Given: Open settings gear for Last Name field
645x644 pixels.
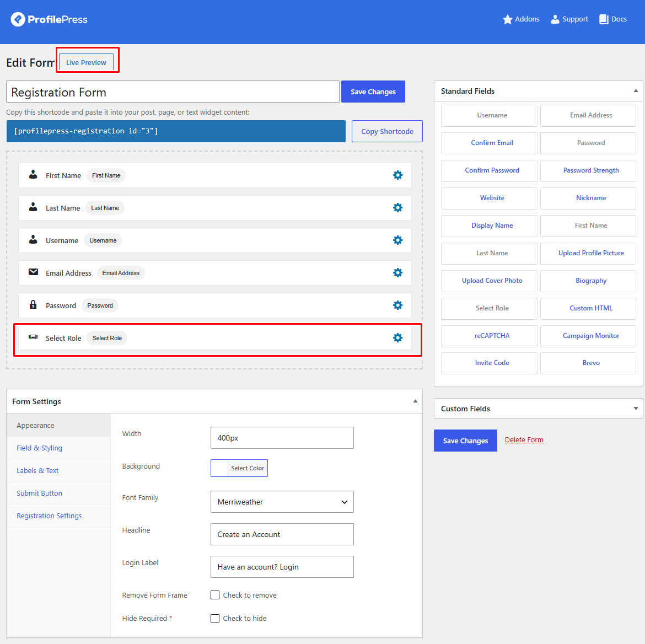Looking at the screenshot, I should [397, 208].
